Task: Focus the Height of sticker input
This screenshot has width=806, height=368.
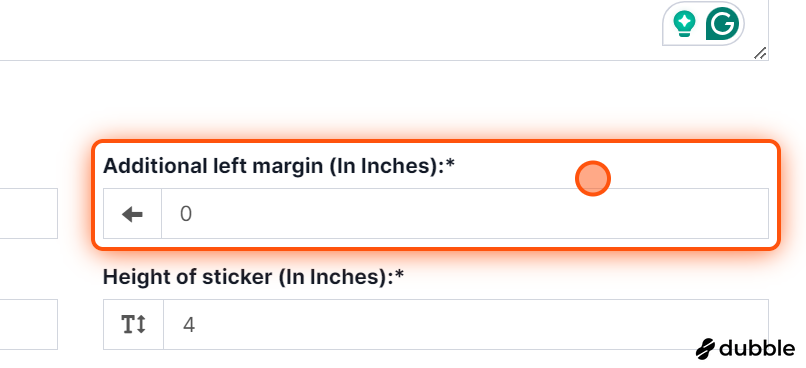Action: click(x=466, y=325)
